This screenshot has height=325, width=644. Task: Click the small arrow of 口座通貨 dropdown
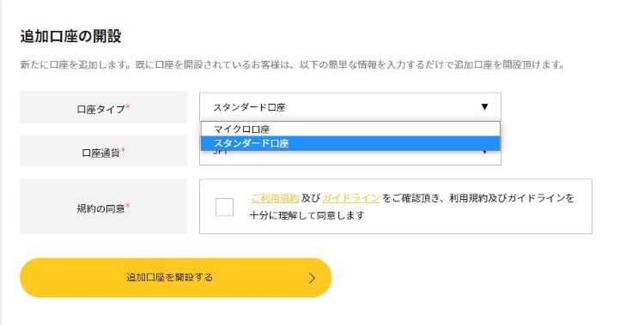click(484, 153)
